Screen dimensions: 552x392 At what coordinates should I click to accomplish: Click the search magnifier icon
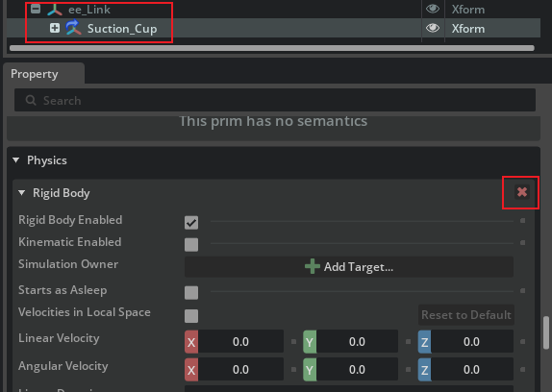[31, 100]
